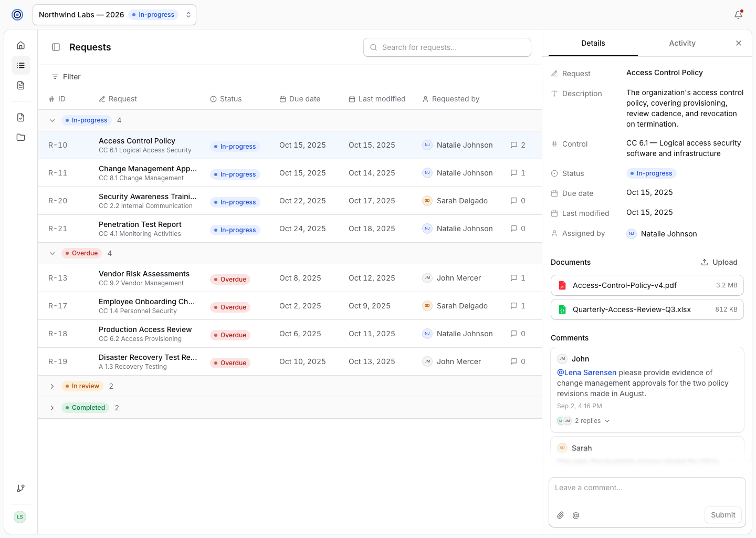Click the app logo icon
Viewport: 756px width, 538px height.
(17, 15)
